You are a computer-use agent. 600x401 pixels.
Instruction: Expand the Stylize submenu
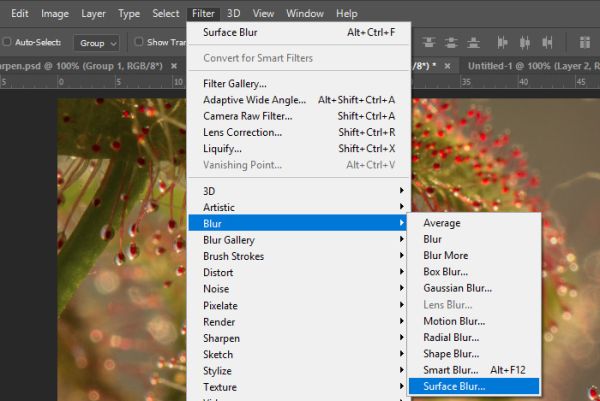click(x=297, y=371)
